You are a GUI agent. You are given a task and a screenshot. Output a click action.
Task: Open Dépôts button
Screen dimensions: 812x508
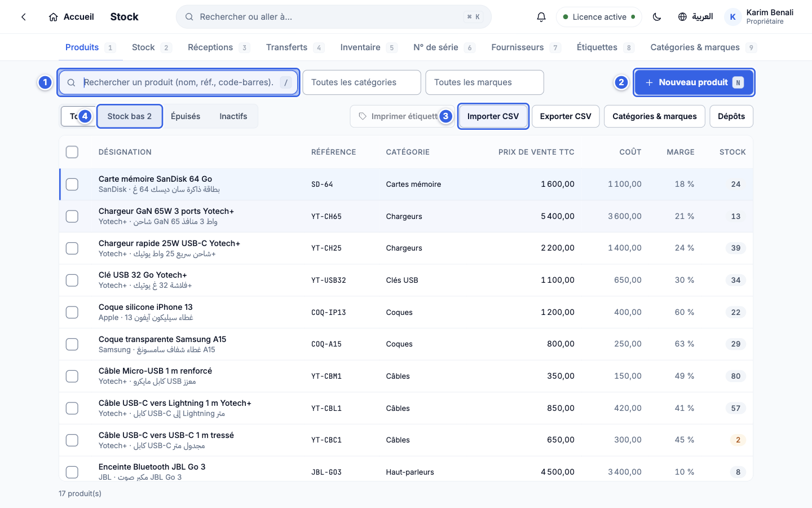731,116
